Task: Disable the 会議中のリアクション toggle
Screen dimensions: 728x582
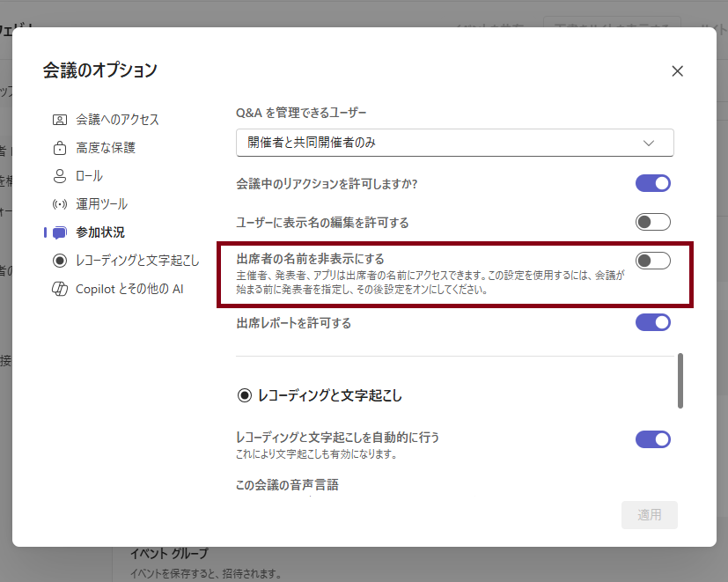Action: coord(652,183)
